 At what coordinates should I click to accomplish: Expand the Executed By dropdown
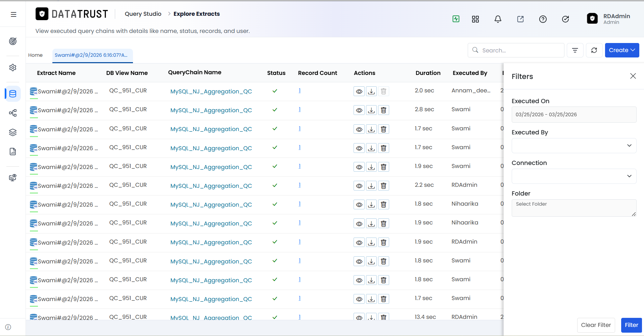pos(574,145)
